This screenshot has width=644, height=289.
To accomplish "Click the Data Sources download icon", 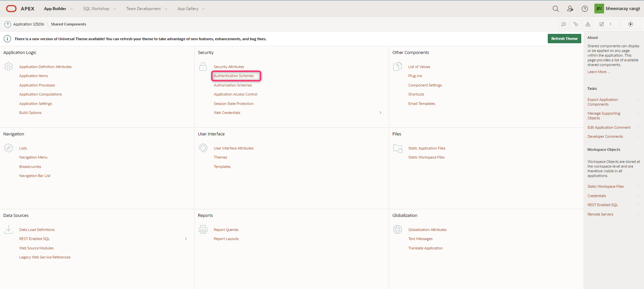I will click(x=8, y=229).
